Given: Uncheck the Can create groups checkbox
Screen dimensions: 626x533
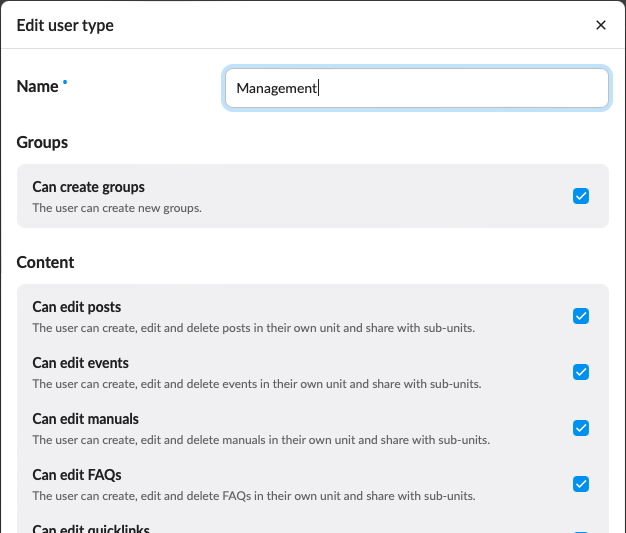Looking at the screenshot, I should click(580, 196).
